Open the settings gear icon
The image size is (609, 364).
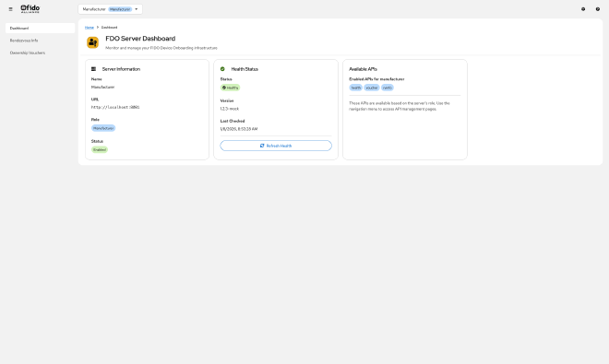[583, 9]
